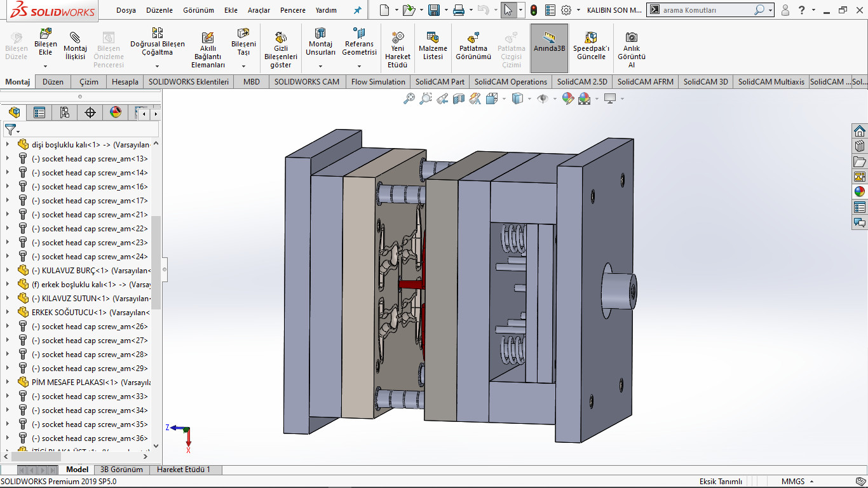Toggle Hide/Show Items eye icon

pyautogui.click(x=543, y=98)
